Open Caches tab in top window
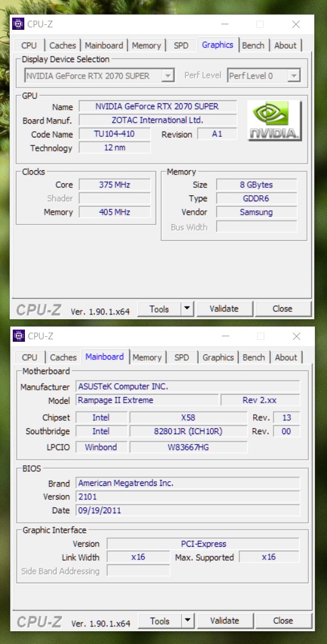The width and height of the screenshot is (327, 644). pos(63,46)
